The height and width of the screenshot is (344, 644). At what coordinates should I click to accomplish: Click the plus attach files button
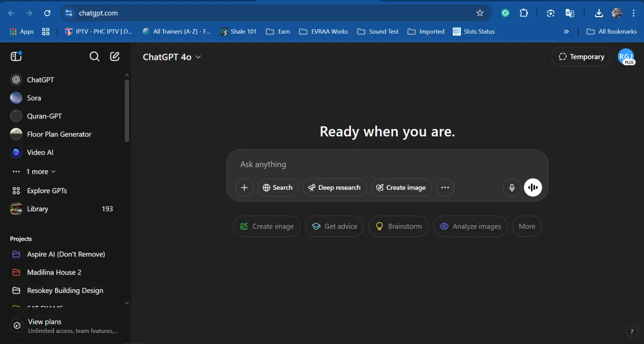[245, 187]
